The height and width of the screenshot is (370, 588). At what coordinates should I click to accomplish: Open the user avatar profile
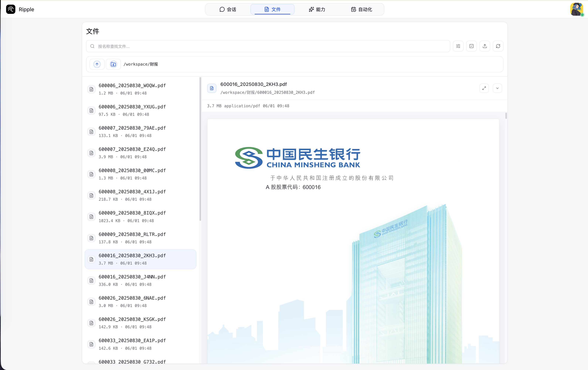click(577, 9)
